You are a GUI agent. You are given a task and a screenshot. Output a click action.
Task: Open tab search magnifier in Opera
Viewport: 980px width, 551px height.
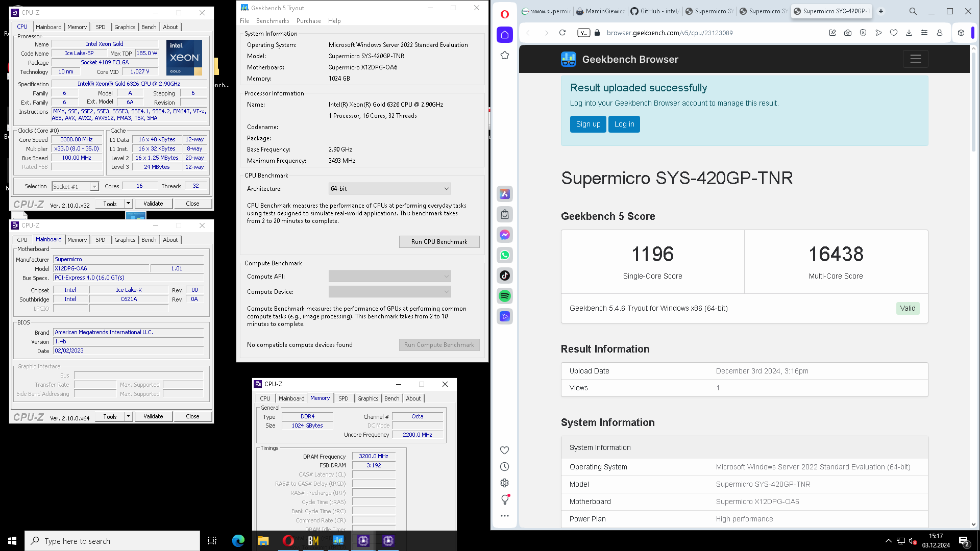pos(913,11)
